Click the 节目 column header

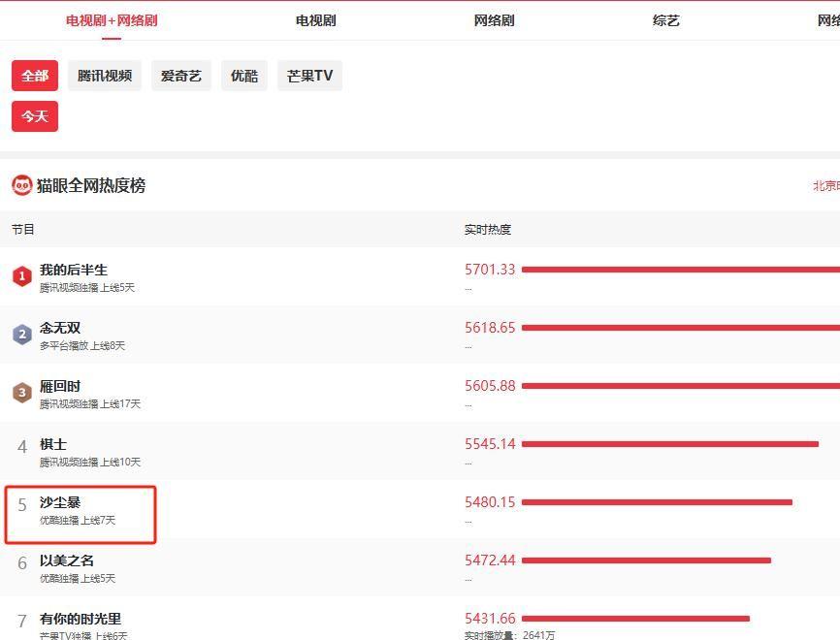tap(23, 229)
